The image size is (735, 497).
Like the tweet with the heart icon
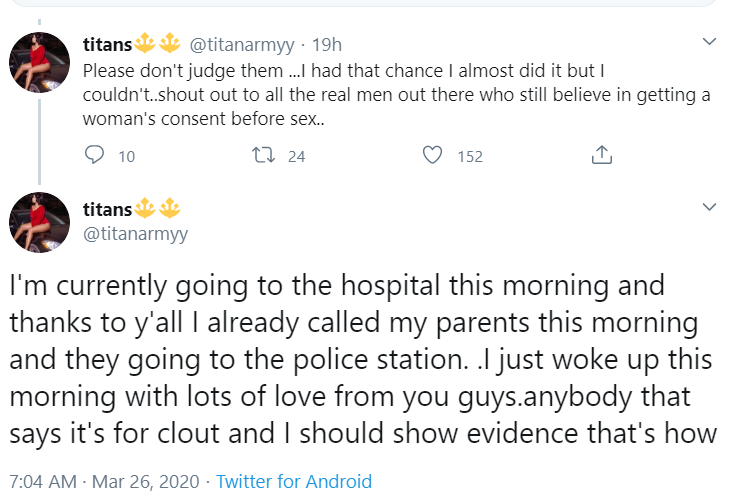coord(433,155)
